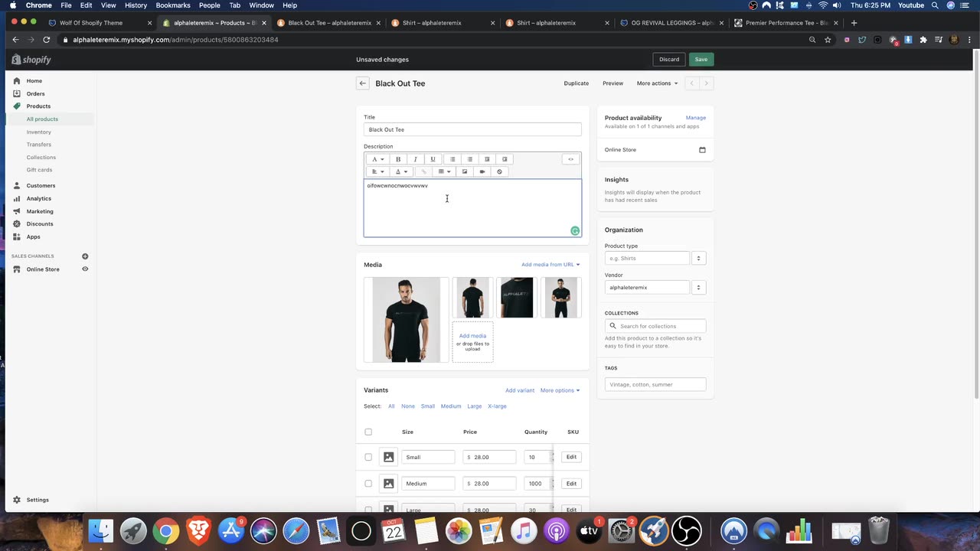The height and width of the screenshot is (551, 980).
Task: Duplicate the Black Out Tee product
Action: click(577, 83)
